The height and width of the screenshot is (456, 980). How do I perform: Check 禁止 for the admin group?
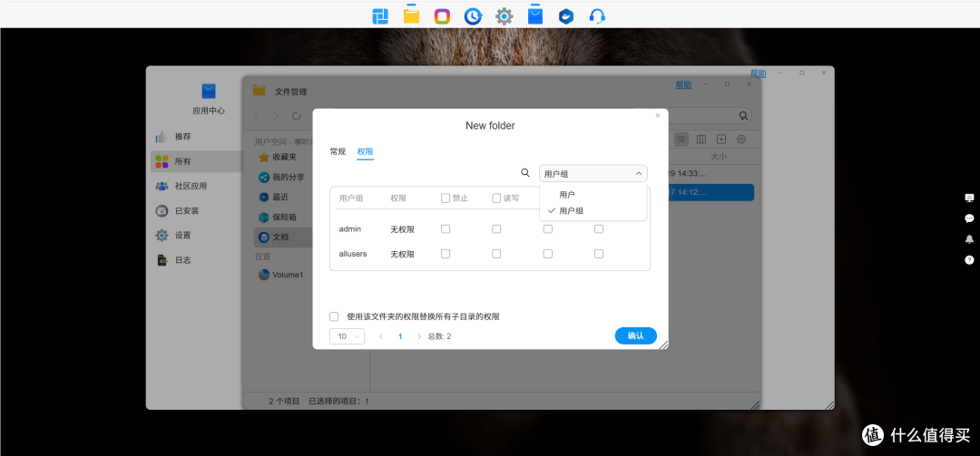pos(446,229)
